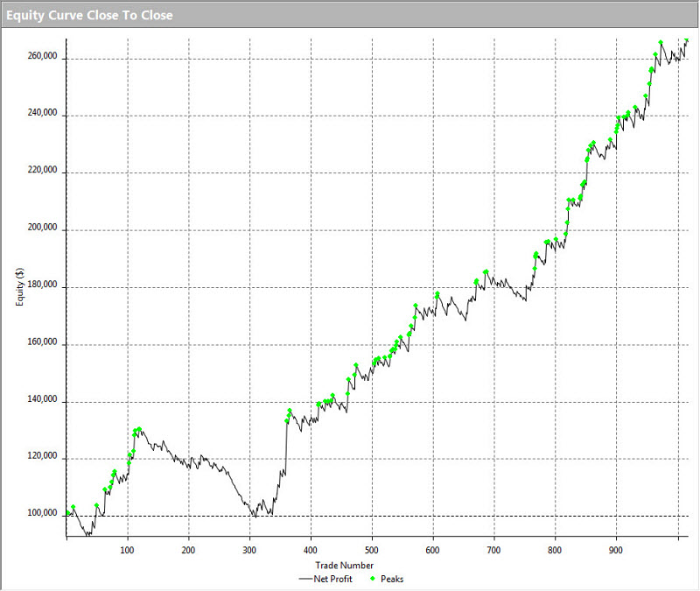Click the 800 x-axis label
This screenshot has width=700, height=591.
(x=555, y=551)
